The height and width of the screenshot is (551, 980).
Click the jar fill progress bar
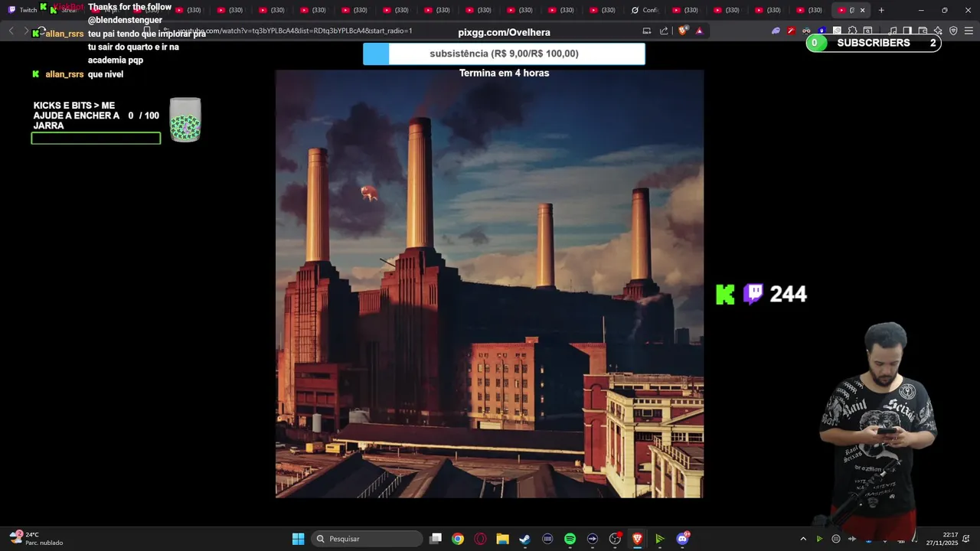tap(96, 139)
